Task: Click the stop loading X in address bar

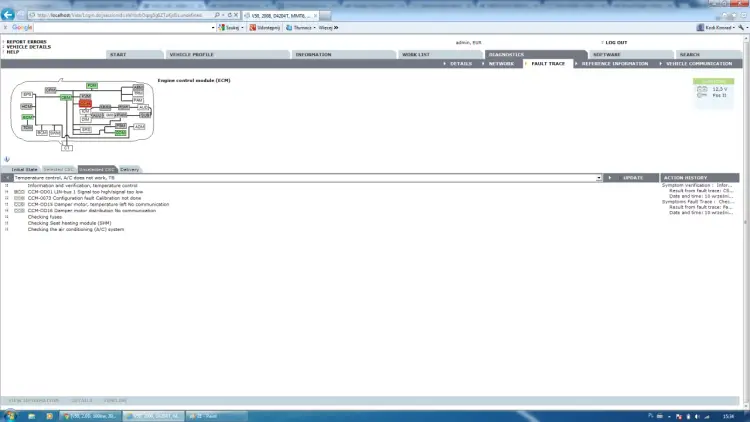Action: [236, 15]
